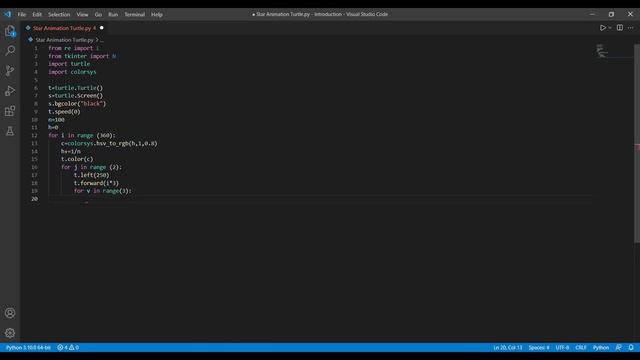This screenshot has width=640, height=360.
Task: Click line number 20 in gutter
Action: pyautogui.click(x=34, y=199)
